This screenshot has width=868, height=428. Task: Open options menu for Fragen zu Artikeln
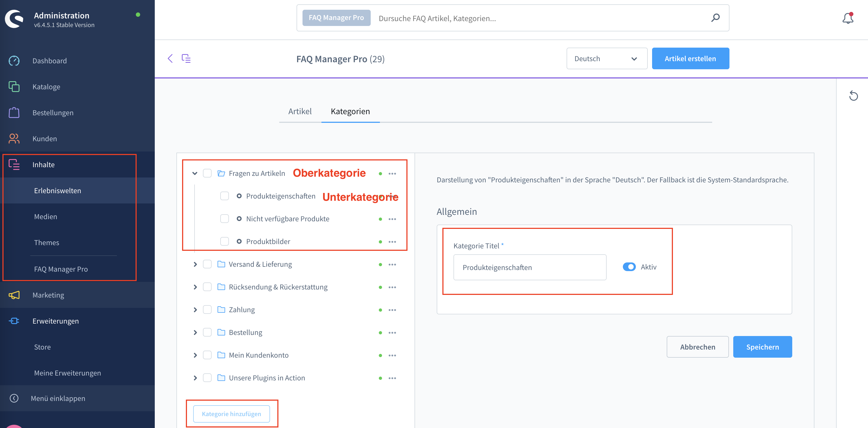click(392, 174)
